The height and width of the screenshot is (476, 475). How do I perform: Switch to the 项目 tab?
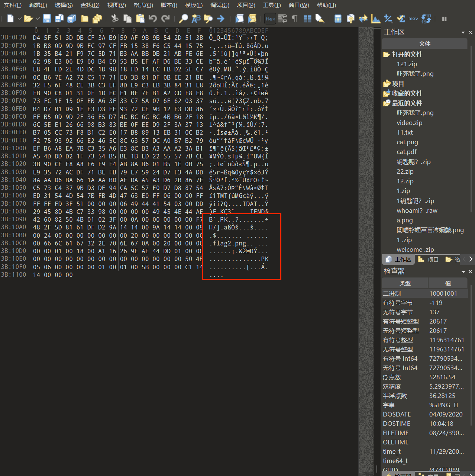click(429, 260)
